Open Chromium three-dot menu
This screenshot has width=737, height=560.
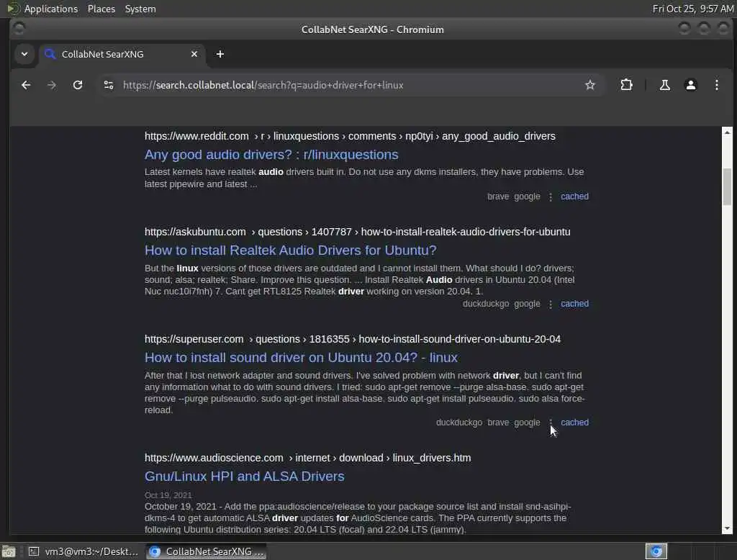[x=716, y=85]
